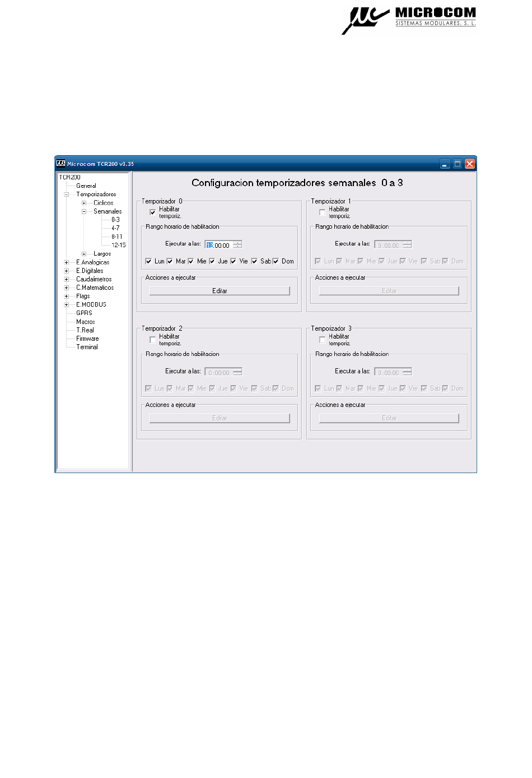This screenshot has width=532, height=778.
Task: Open weekly timers 8-11 tree entry
Action: [x=116, y=237]
